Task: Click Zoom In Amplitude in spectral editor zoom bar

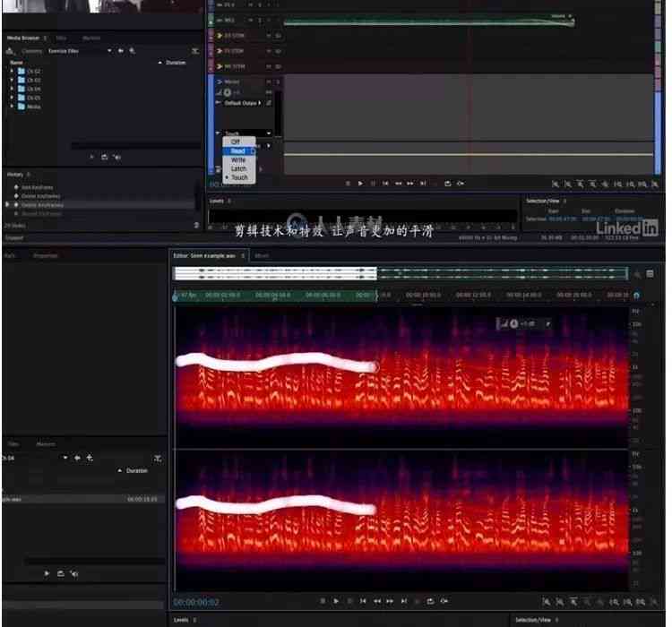Action: pos(547,602)
